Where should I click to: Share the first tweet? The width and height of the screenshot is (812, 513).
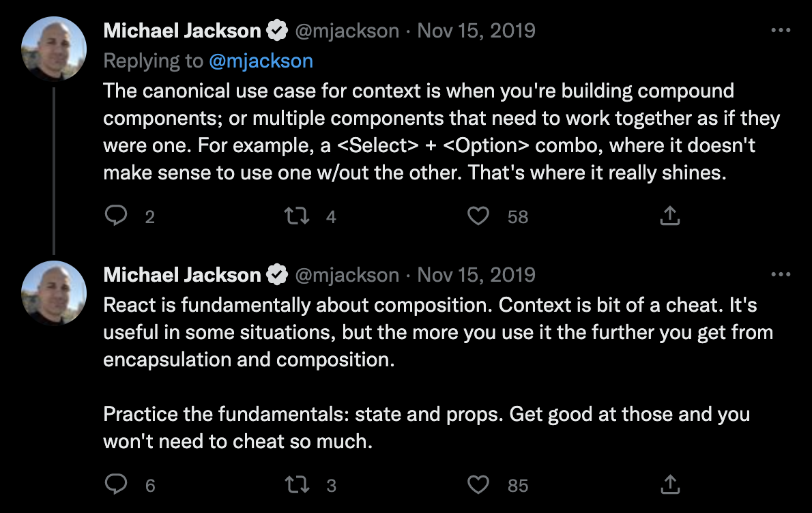point(669,216)
